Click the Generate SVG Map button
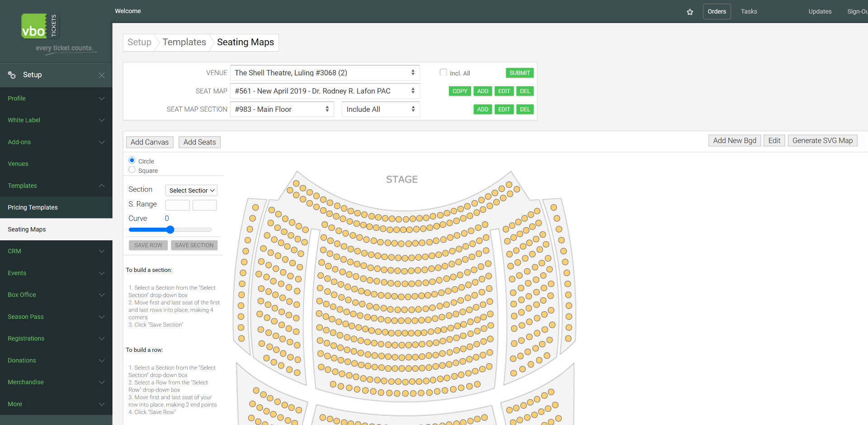Image resolution: width=868 pixels, height=425 pixels. [822, 140]
